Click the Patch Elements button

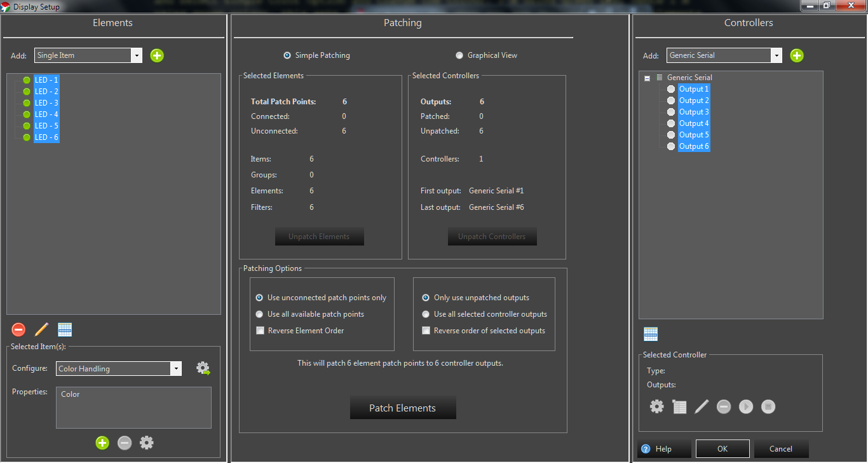coord(403,408)
